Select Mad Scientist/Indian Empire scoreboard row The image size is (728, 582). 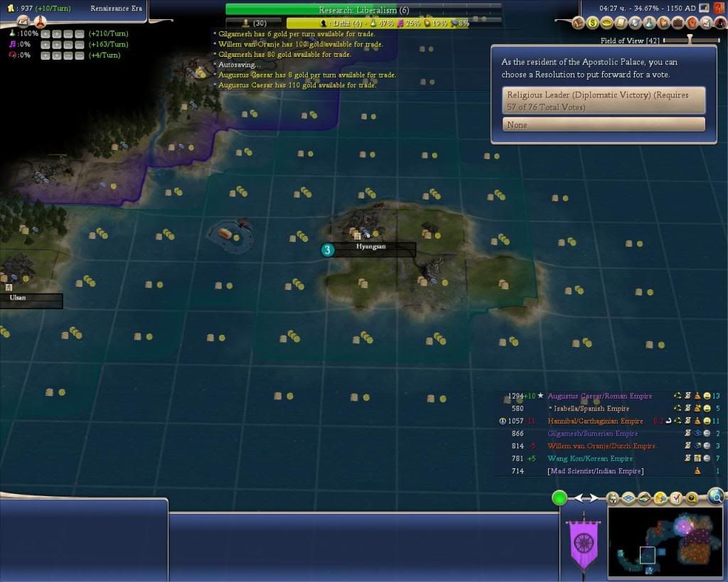click(595, 471)
